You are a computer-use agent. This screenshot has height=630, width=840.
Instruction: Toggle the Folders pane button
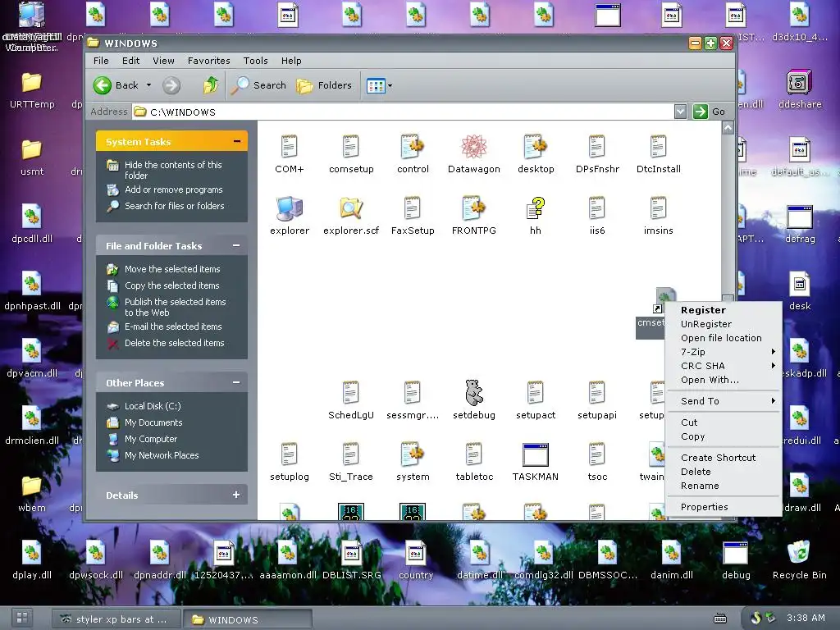(x=324, y=85)
